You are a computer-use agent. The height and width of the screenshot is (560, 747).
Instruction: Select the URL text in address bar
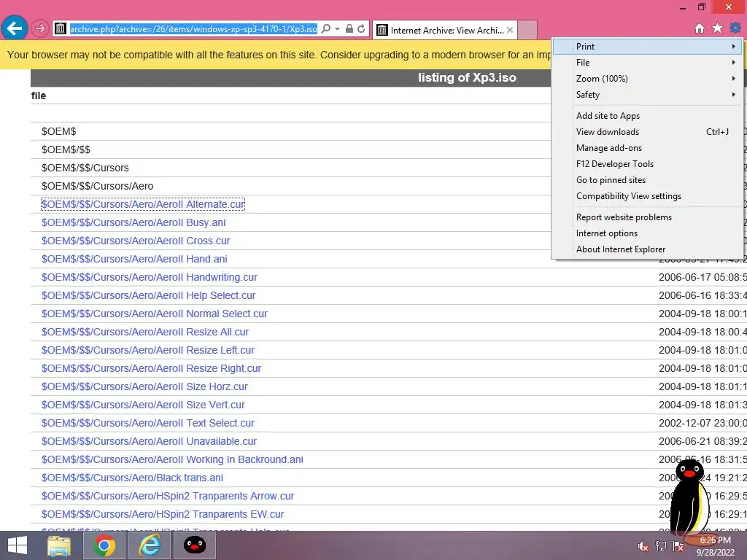point(193,29)
